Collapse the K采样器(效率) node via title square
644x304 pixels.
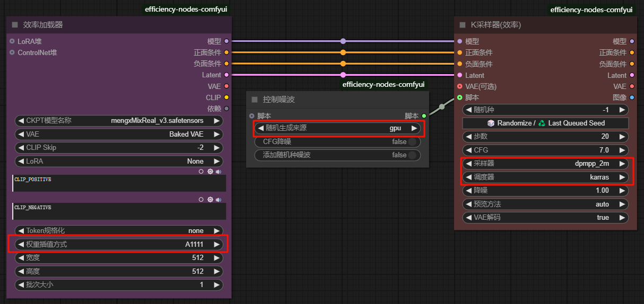tap(463, 25)
